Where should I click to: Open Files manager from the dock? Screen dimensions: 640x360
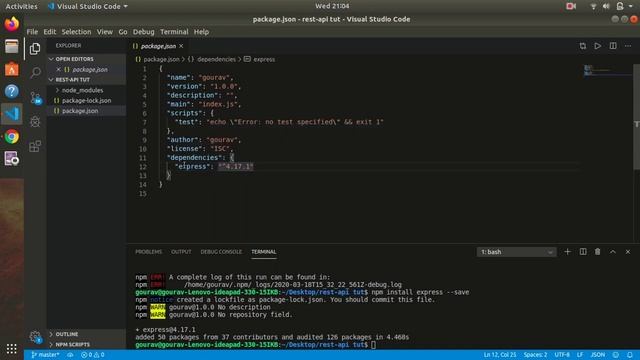(11, 47)
